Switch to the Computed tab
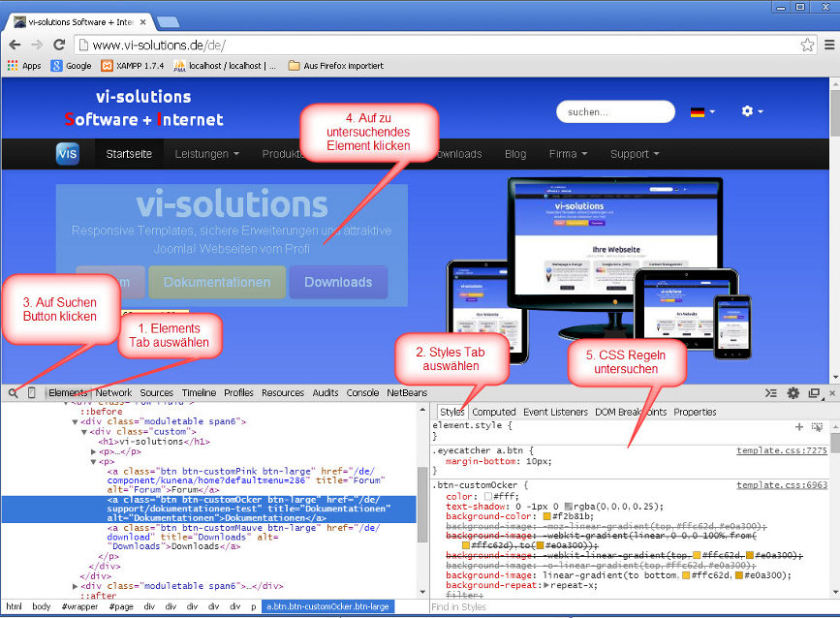The height and width of the screenshot is (618, 840). coord(494,411)
